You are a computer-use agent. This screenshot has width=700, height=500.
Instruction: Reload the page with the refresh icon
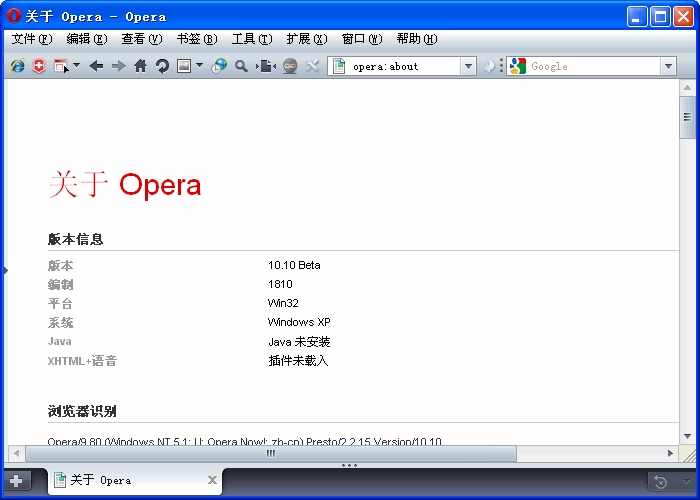click(161, 66)
